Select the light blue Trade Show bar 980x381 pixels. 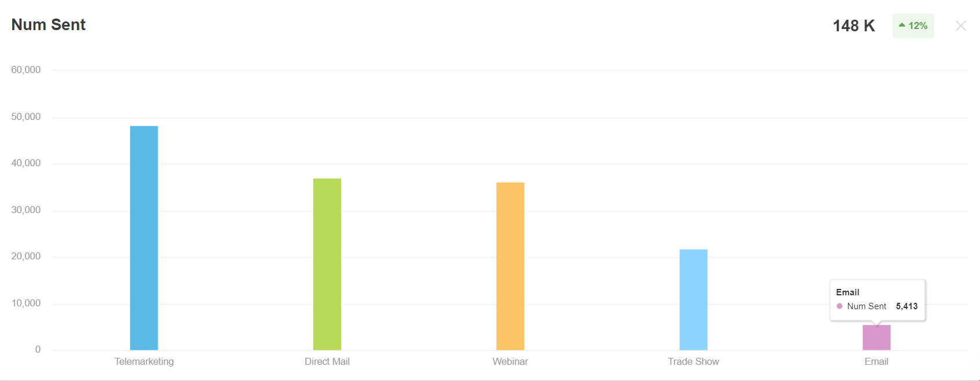[693, 299]
